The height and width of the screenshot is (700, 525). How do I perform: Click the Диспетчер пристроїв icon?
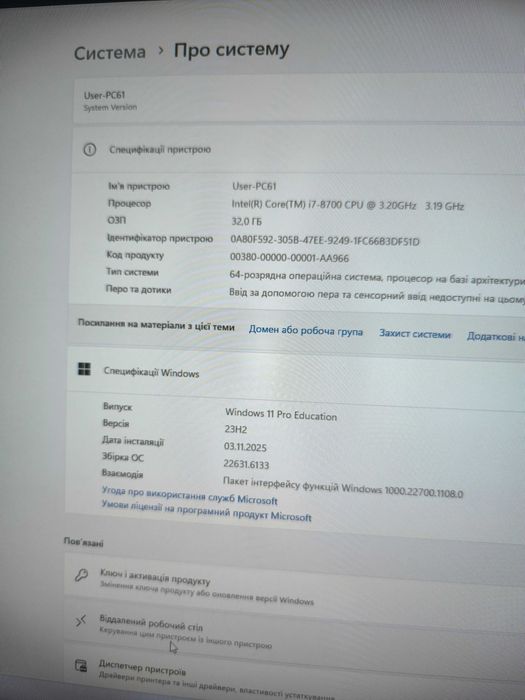pos(81,666)
